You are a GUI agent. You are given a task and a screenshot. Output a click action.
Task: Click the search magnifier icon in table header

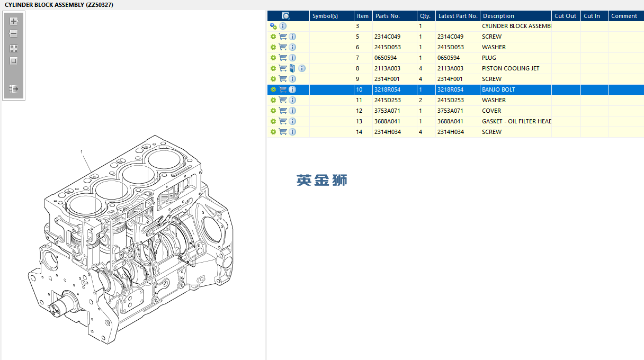pyautogui.click(x=286, y=16)
